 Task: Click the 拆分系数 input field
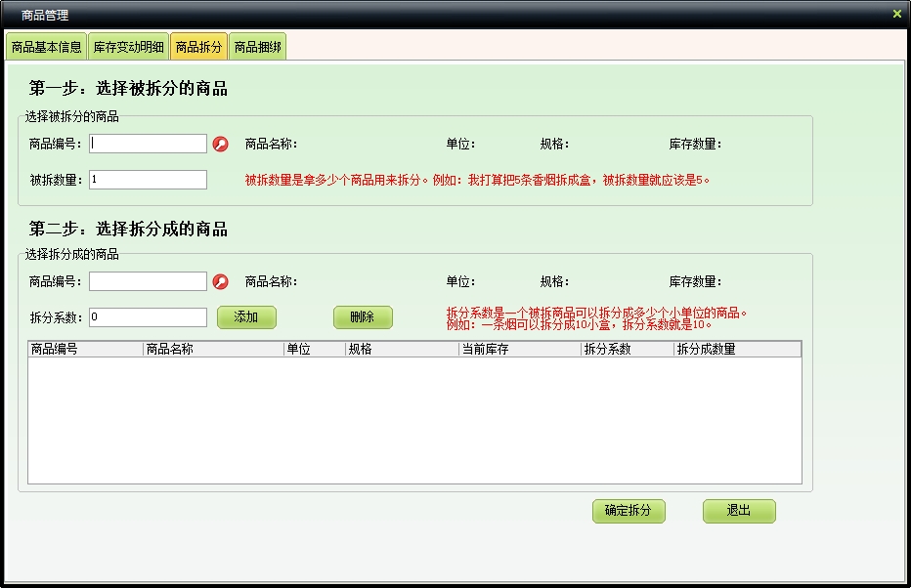click(x=148, y=317)
